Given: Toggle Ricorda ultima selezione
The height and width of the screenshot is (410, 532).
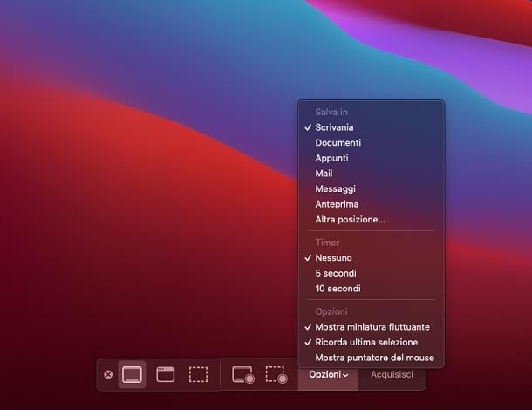Looking at the screenshot, I should point(372,343).
